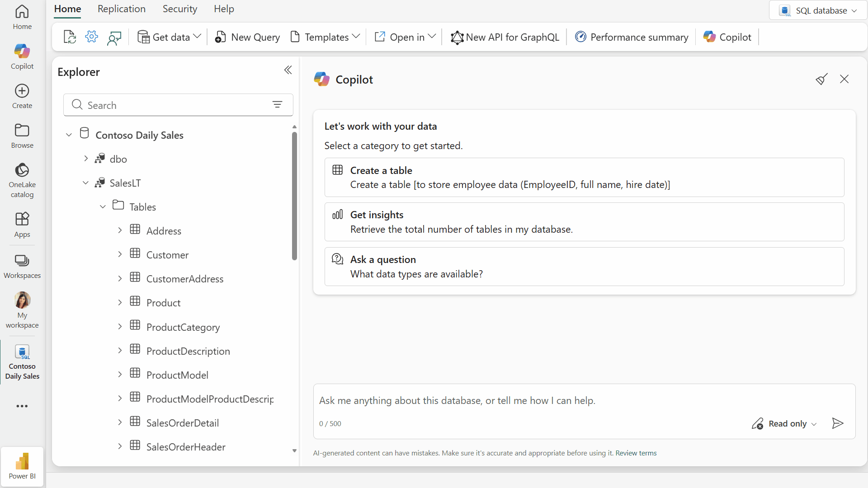Open the Security menu
Viewport: 868px width, 488px height.
(x=179, y=9)
